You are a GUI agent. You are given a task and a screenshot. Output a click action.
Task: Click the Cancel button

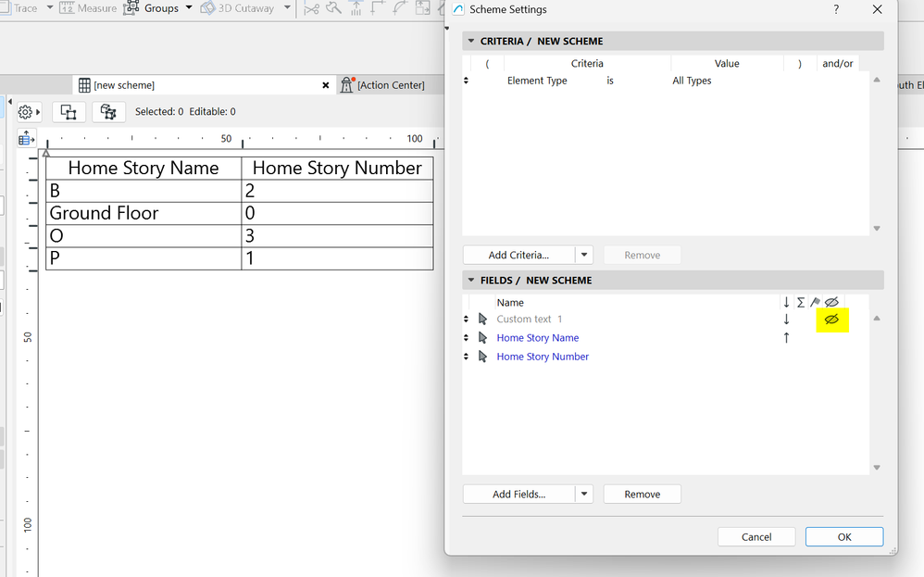756,537
